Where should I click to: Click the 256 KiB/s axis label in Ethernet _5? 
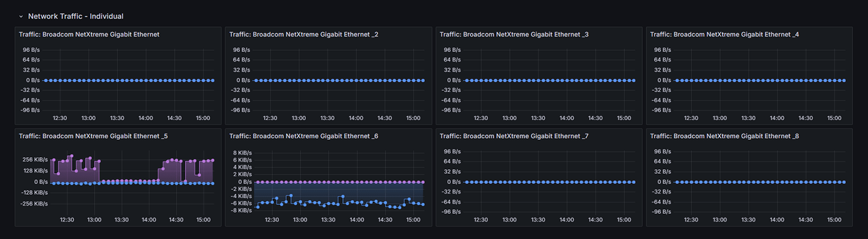(x=36, y=160)
